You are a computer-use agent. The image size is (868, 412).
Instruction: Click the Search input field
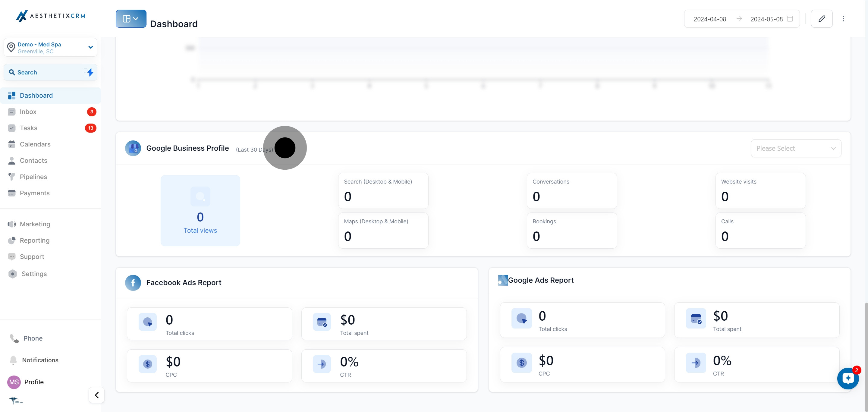[47, 72]
